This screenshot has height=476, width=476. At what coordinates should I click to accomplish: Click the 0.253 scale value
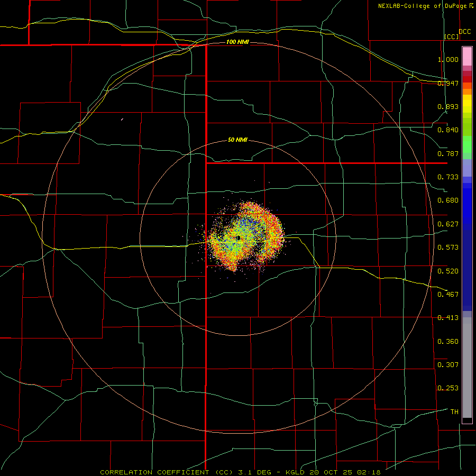coord(448,388)
